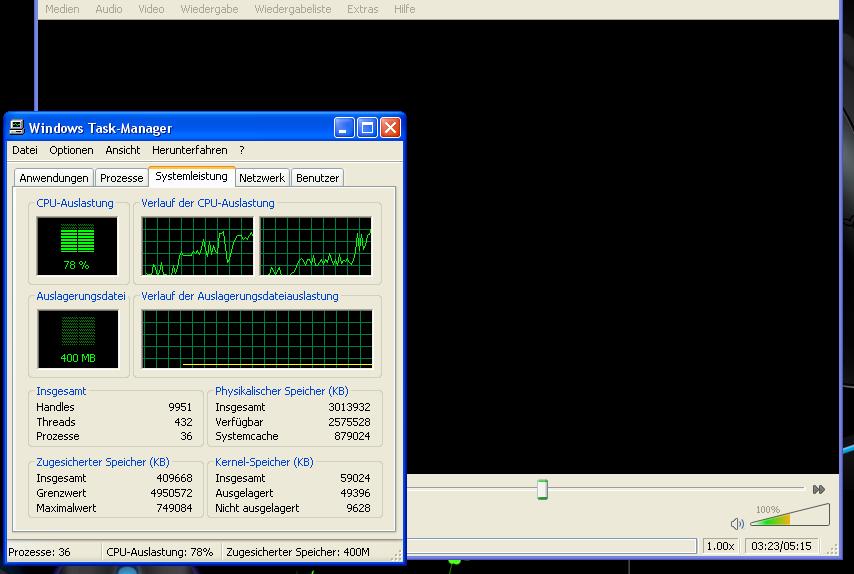Click the media player seek slider handle
854x574 pixels.
[542, 489]
